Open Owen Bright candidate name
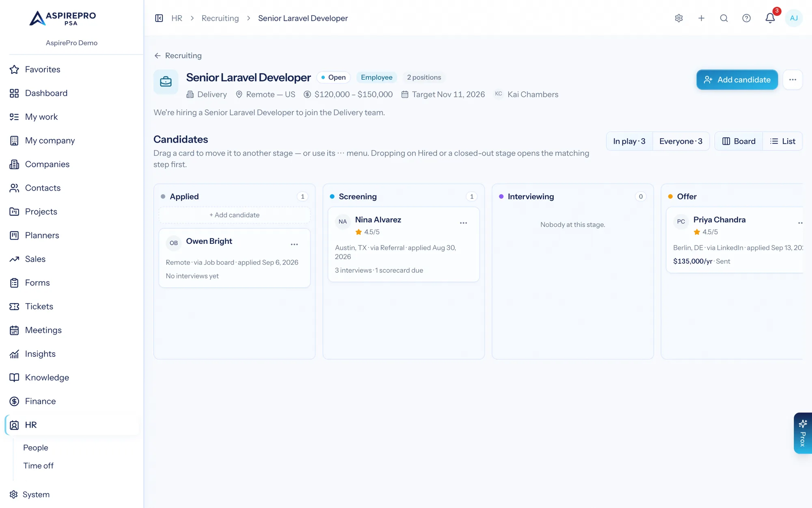The width and height of the screenshot is (812, 508). point(209,241)
